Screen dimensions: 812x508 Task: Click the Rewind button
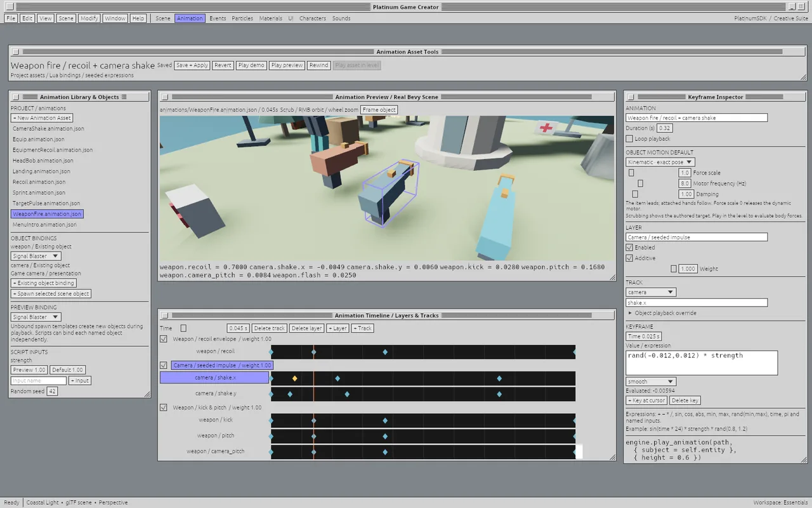click(x=318, y=65)
